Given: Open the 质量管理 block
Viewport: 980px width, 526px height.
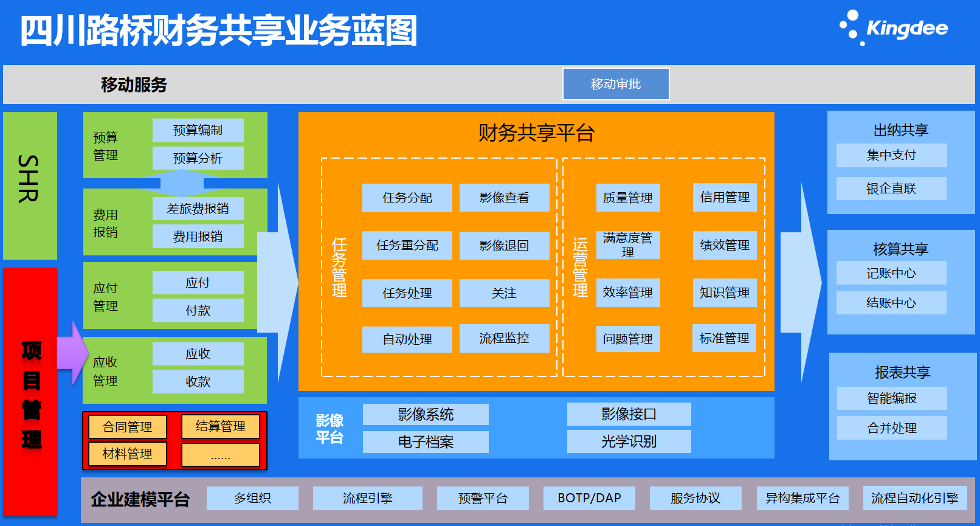Looking at the screenshot, I should (x=627, y=198).
